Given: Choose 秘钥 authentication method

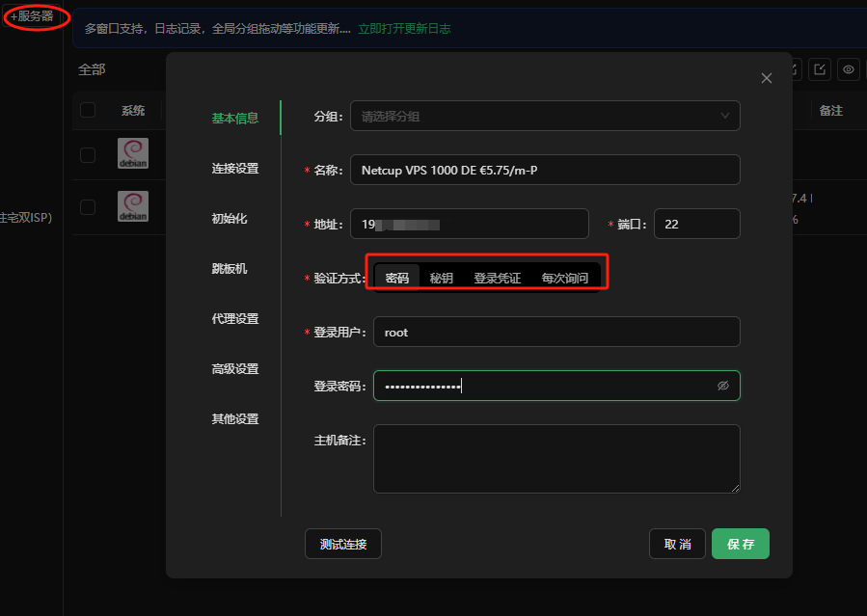Looking at the screenshot, I should pyautogui.click(x=442, y=278).
